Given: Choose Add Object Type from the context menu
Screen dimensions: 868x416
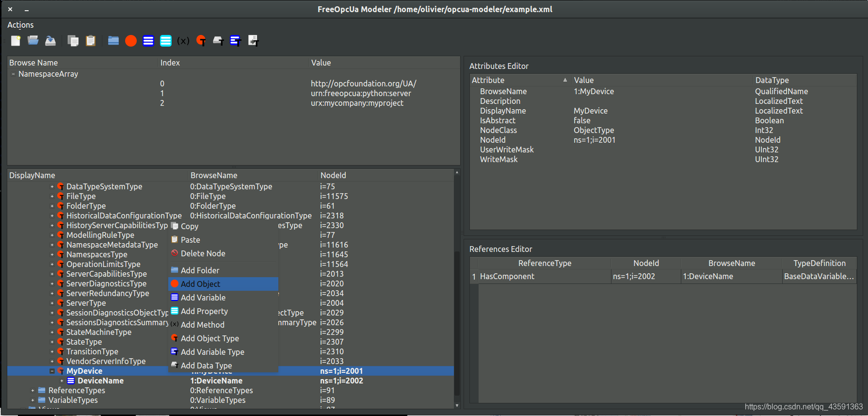Looking at the screenshot, I should (x=223, y=338).
